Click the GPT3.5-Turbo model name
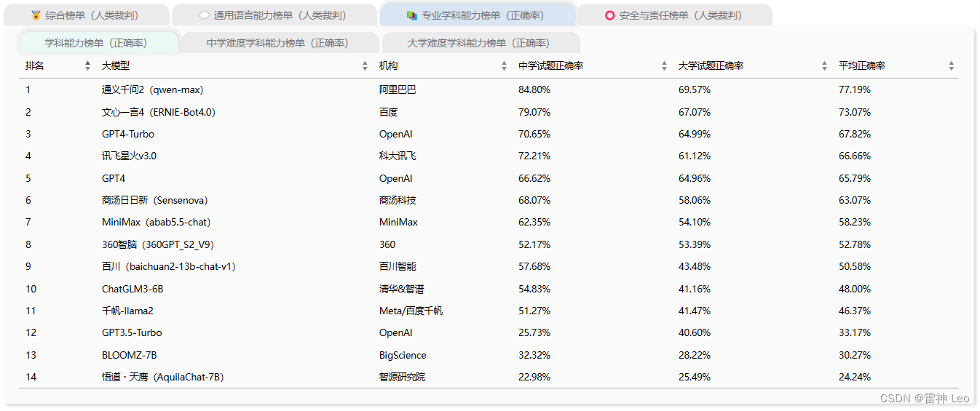The image size is (980, 411). [132, 332]
